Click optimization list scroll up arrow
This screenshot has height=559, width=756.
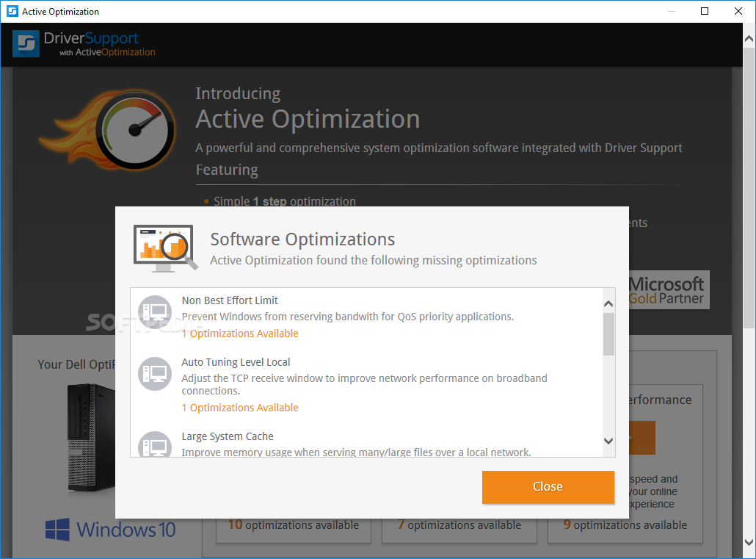[x=608, y=303]
